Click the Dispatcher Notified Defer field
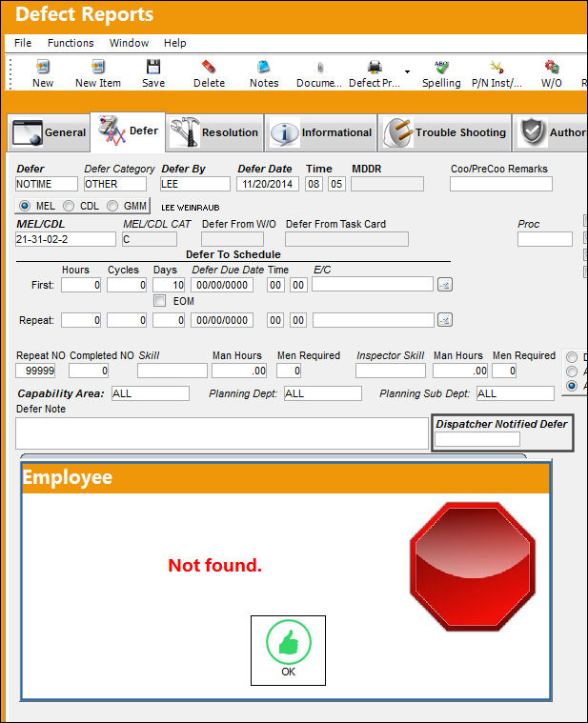Viewport: 588px width, 723px height. 477,439
